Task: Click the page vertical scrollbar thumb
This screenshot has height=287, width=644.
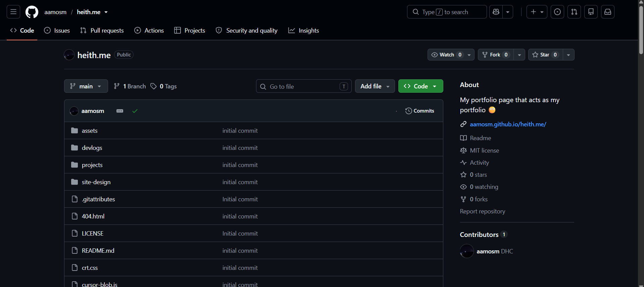Action: click(x=641, y=29)
